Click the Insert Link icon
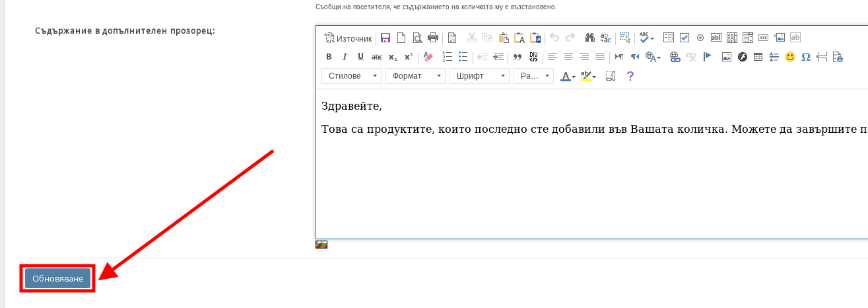Viewport: 868px width, 308px height. pos(675,57)
